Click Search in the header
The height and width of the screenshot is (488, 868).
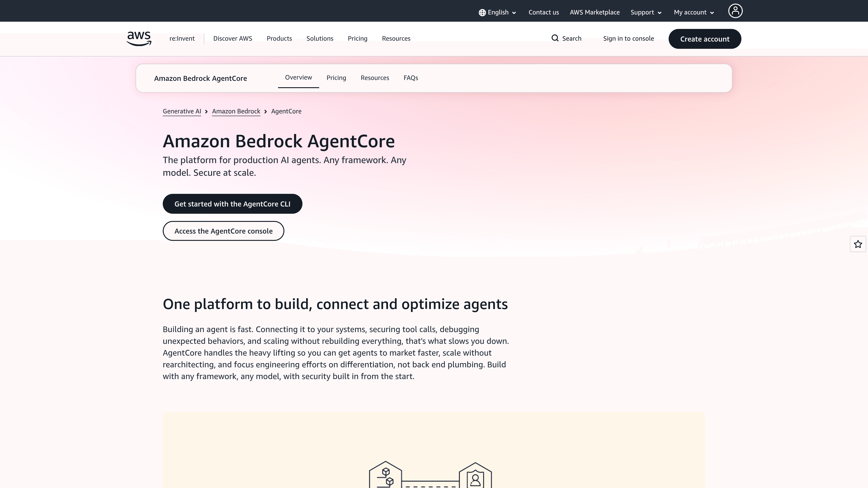[566, 38]
